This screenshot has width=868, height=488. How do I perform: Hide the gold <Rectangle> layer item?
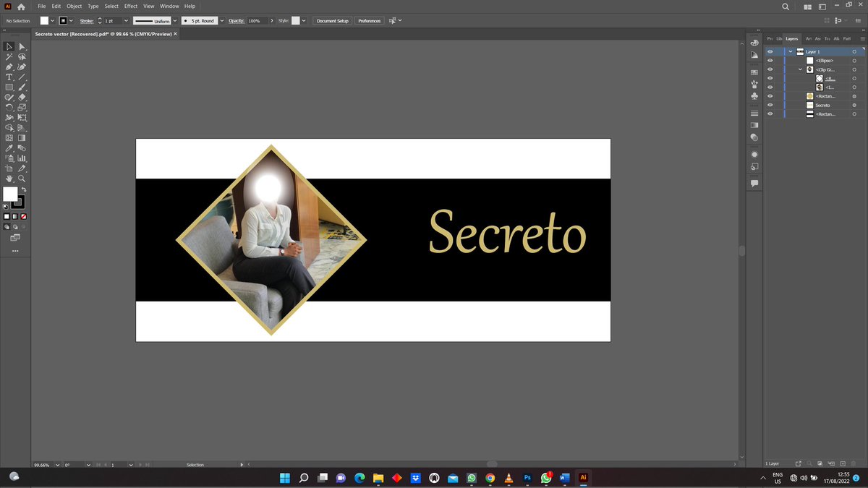770,96
